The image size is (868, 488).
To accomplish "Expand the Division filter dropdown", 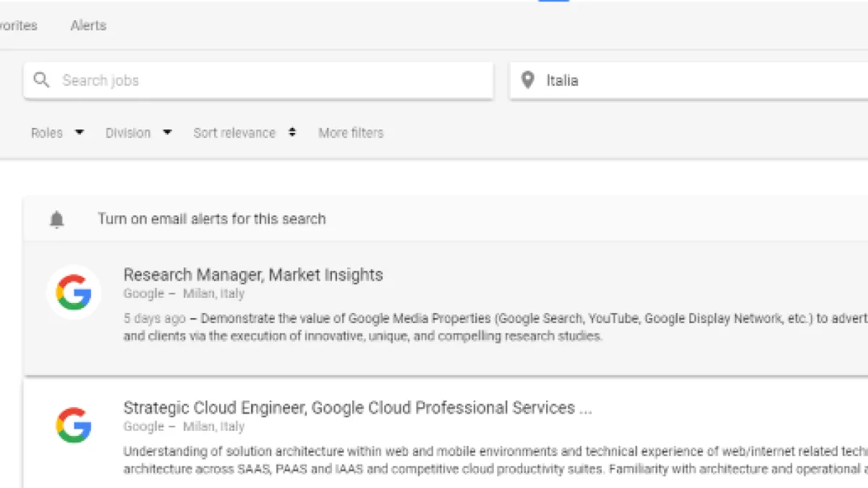I will 138,133.
